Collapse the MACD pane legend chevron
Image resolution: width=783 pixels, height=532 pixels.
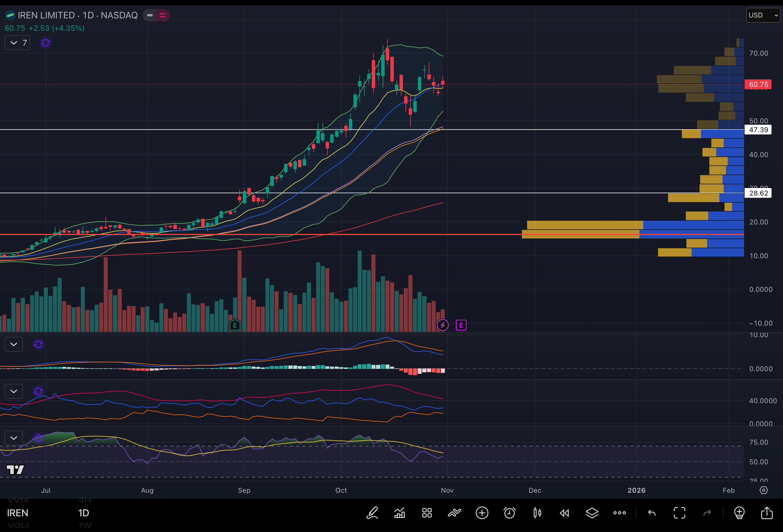(14, 344)
